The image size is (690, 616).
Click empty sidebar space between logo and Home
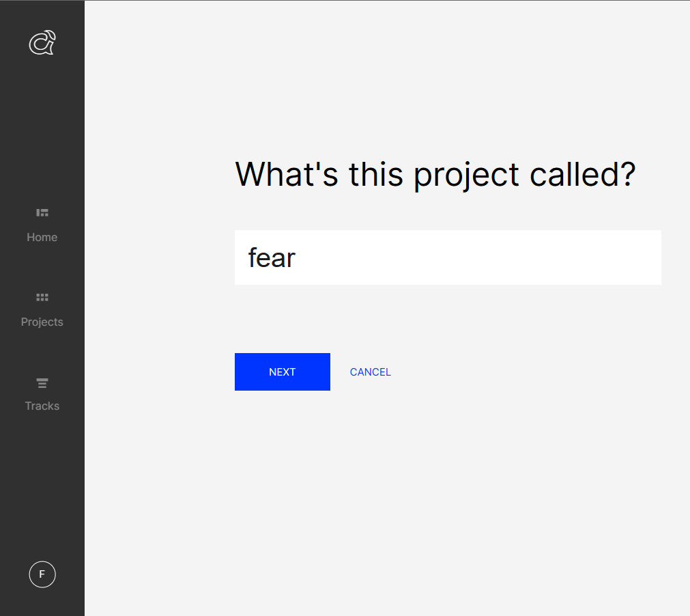42,130
